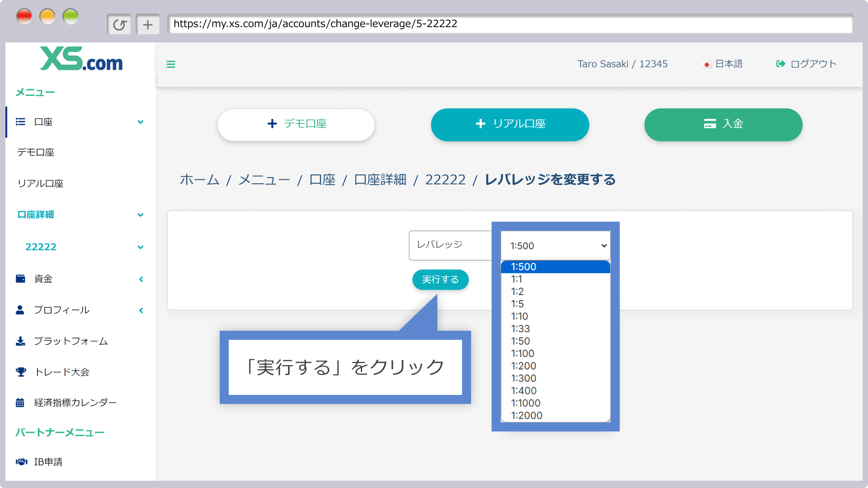Click the handshake icon beside IB申請
The width and height of the screenshot is (868, 488).
pyautogui.click(x=21, y=462)
